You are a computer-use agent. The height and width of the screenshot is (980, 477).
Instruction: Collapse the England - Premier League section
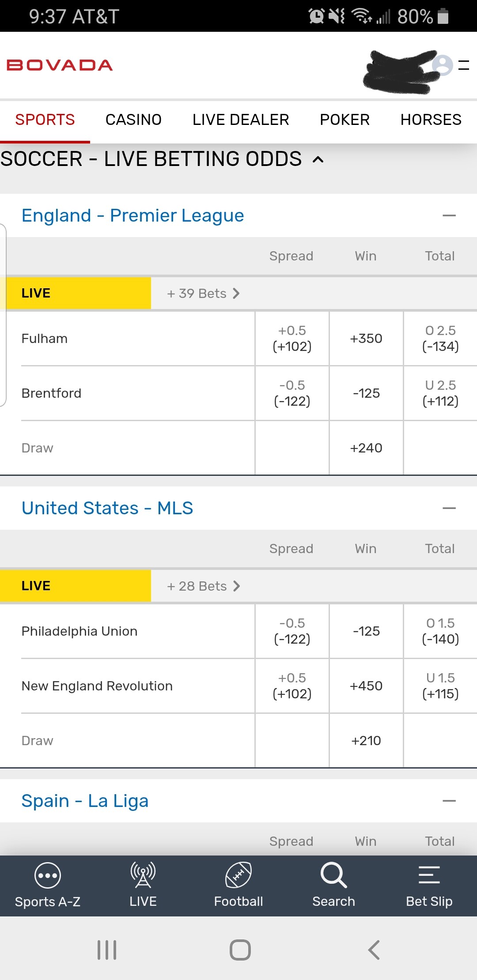(449, 215)
